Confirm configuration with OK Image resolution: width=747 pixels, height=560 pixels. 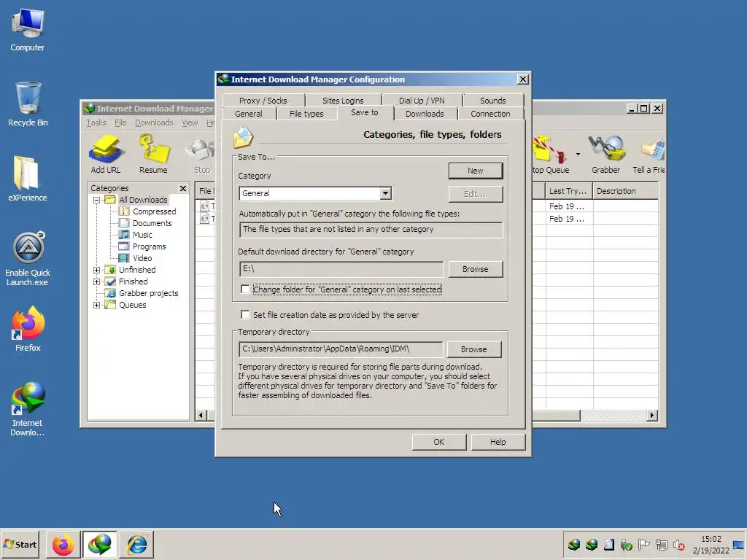pos(438,442)
